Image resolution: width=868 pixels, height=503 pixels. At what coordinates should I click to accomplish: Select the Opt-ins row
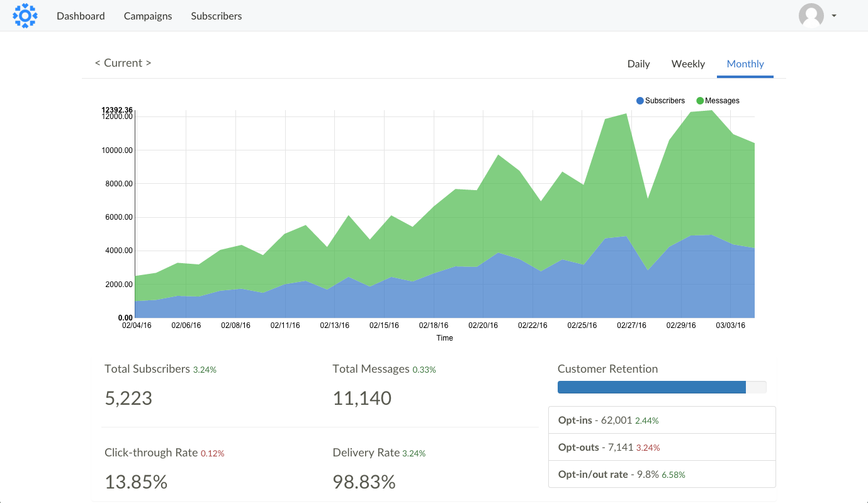(662, 420)
